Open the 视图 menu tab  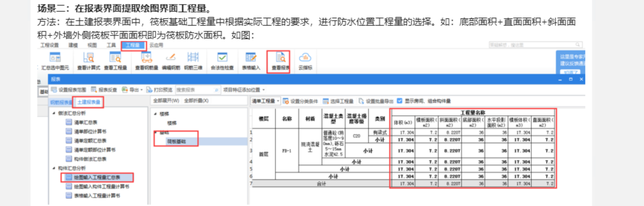92,45
